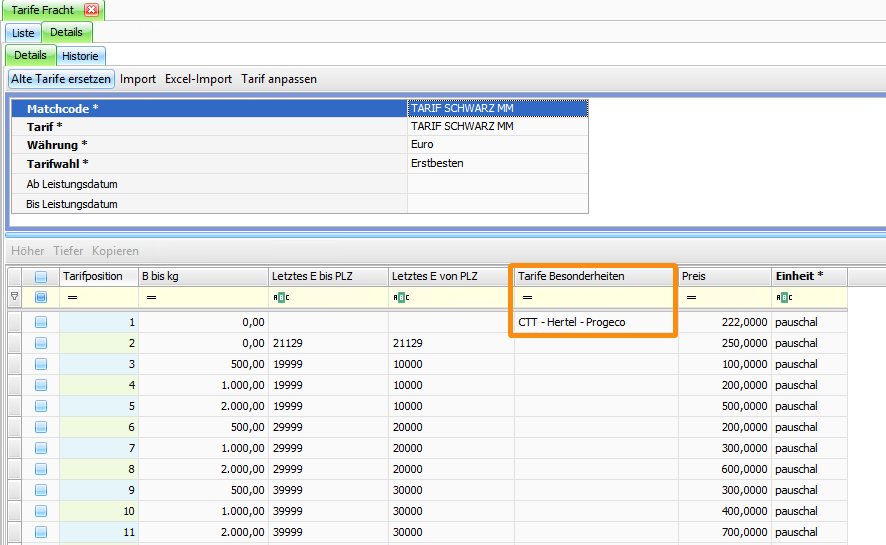This screenshot has height=545, width=886.
Task: Switch to the Liste tab
Action: [x=23, y=33]
